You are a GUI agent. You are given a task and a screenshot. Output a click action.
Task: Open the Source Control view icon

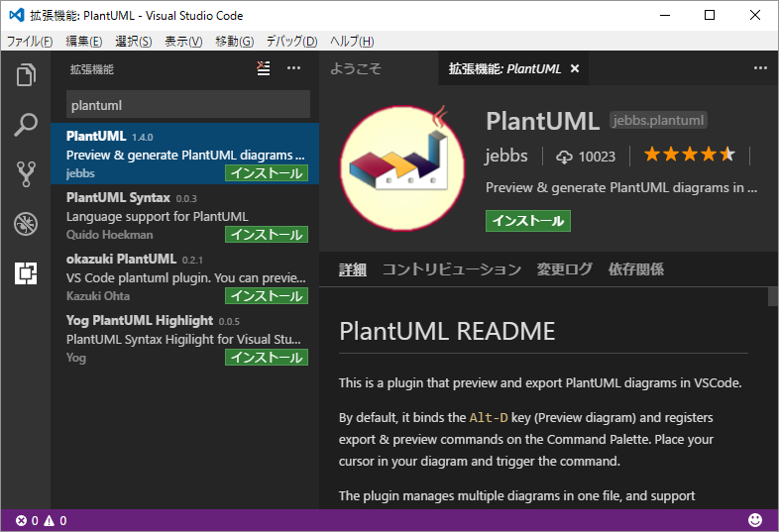(x=26, y=174)
